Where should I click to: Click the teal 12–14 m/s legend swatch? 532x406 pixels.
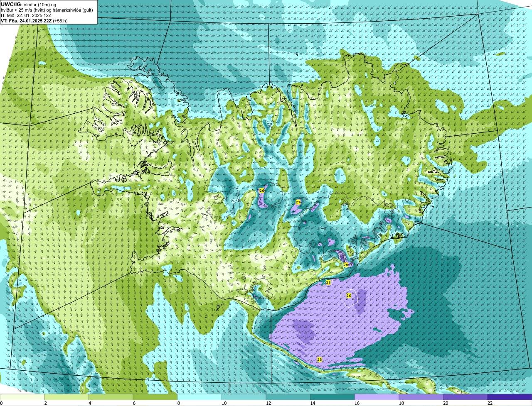pyautogui.click(x=288, y=397)
